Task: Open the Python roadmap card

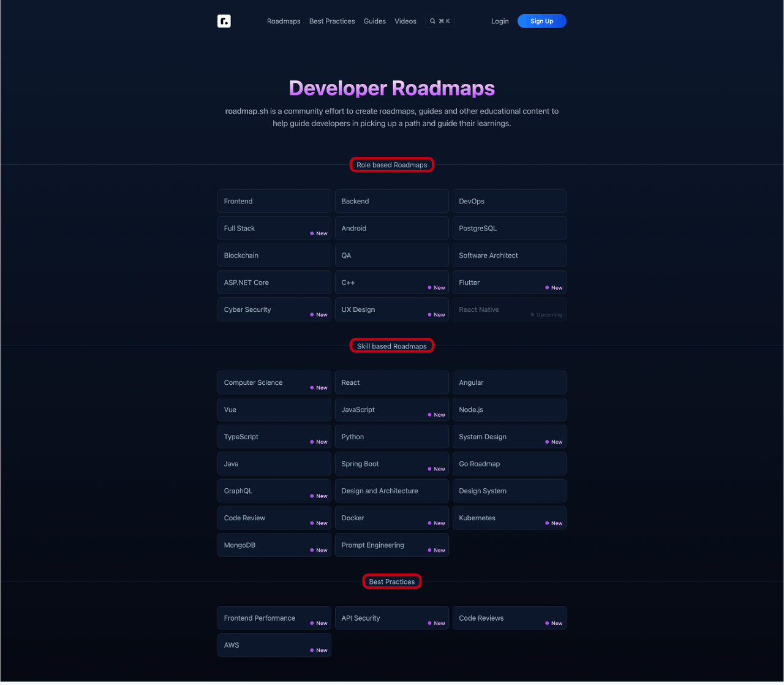Action: click(x=392, y=437)
